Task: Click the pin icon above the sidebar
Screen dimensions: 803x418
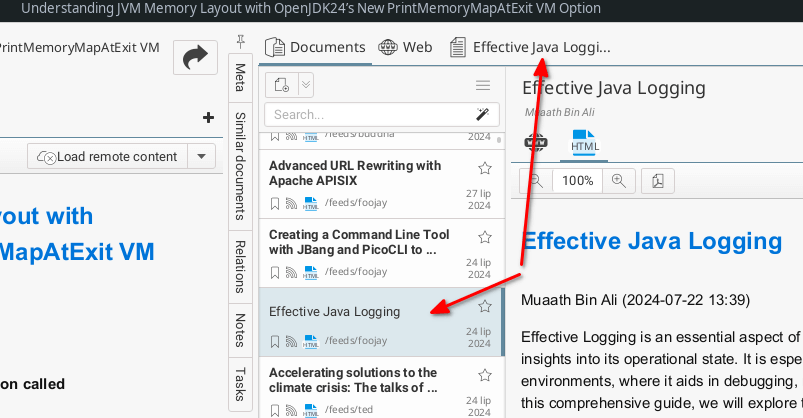Action: [x=240, y=43]
